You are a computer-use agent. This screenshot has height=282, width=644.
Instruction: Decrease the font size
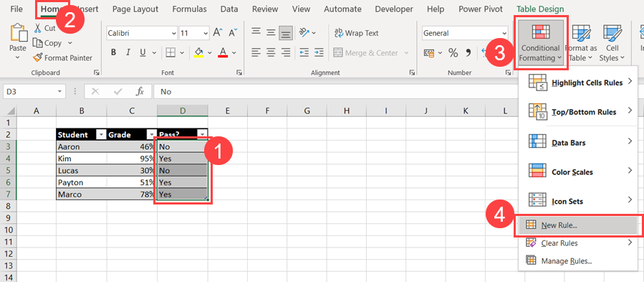tap(233, 33)
